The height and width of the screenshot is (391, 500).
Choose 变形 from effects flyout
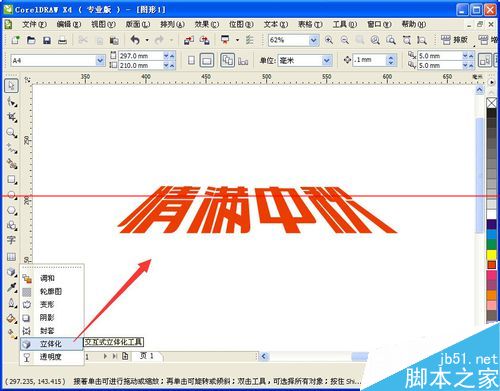52,305
